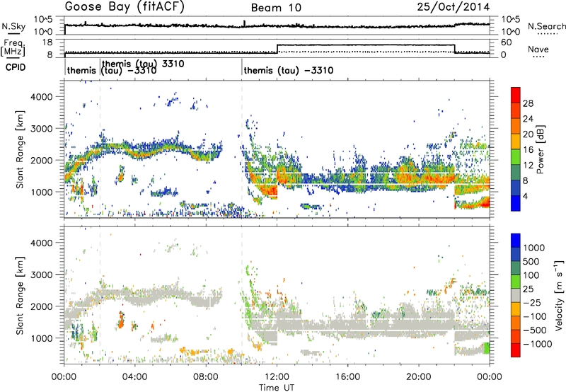Click 'themis (tau) -3310' label at 10:00

click(289, 70)
